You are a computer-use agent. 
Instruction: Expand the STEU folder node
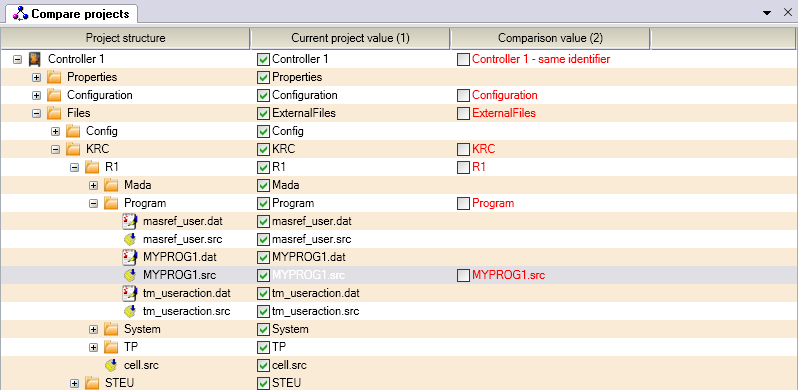74,383
